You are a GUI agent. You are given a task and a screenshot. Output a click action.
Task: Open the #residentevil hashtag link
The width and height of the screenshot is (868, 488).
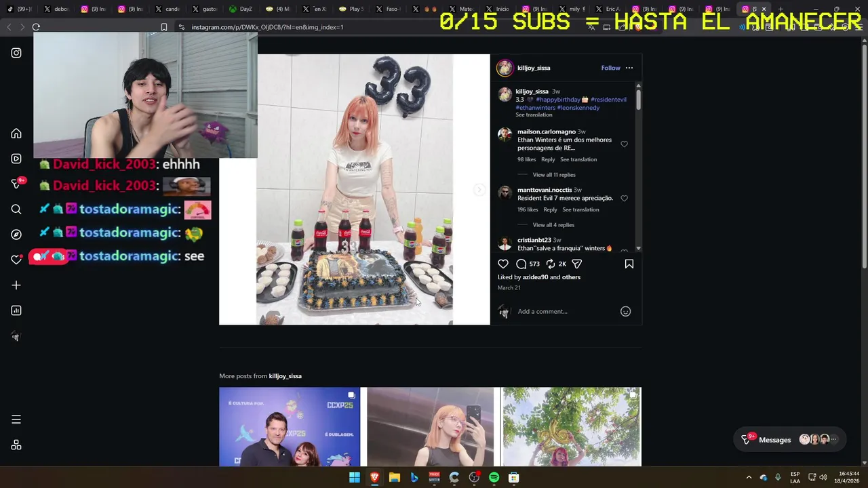tap(608, 100)
